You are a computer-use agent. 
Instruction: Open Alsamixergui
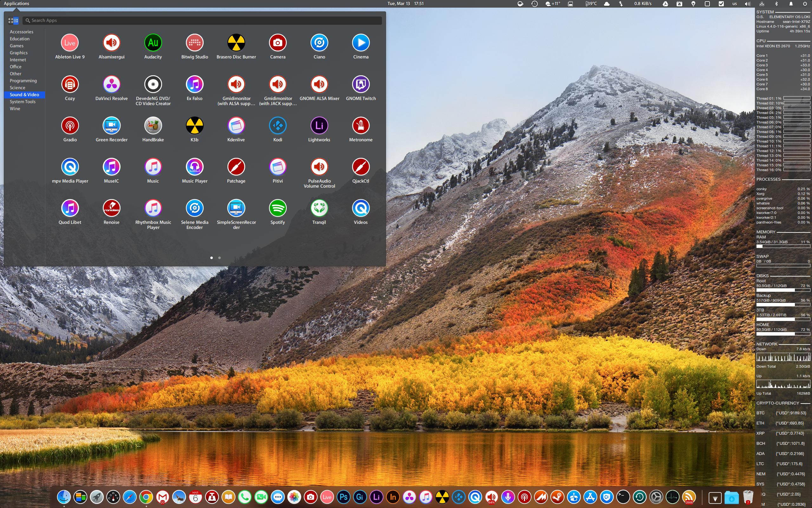click(111, 46)
